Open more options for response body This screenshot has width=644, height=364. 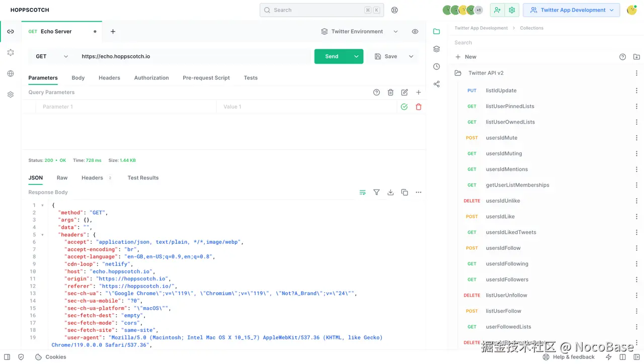[419, 193]
